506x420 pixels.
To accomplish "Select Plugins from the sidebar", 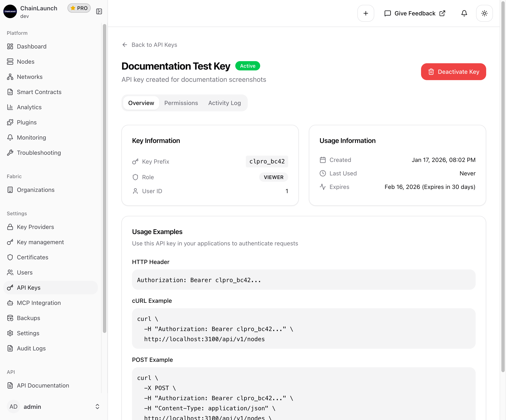I will 27,122.
